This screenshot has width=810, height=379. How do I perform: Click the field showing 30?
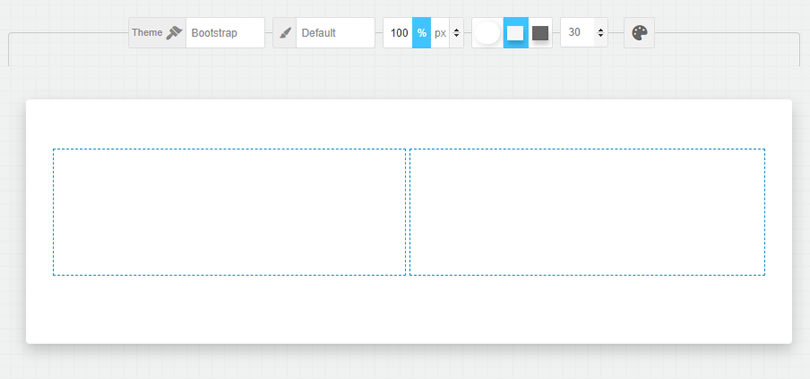click(x=578, y=33)
